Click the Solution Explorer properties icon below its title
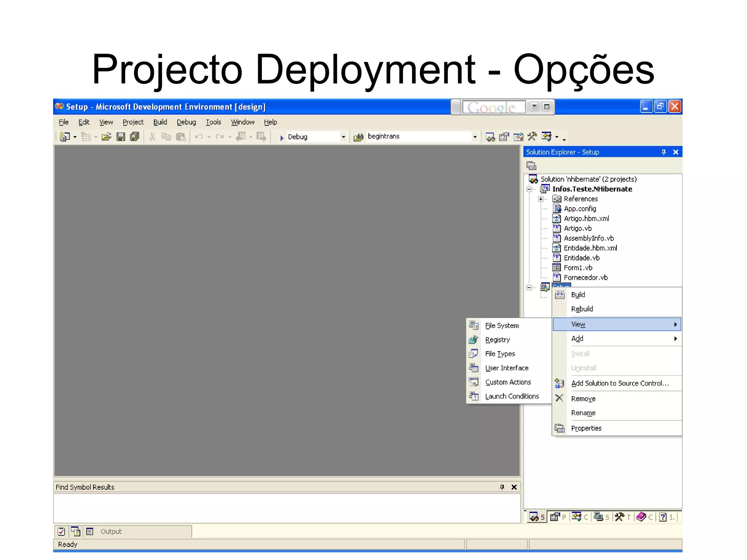 point(531,166)
